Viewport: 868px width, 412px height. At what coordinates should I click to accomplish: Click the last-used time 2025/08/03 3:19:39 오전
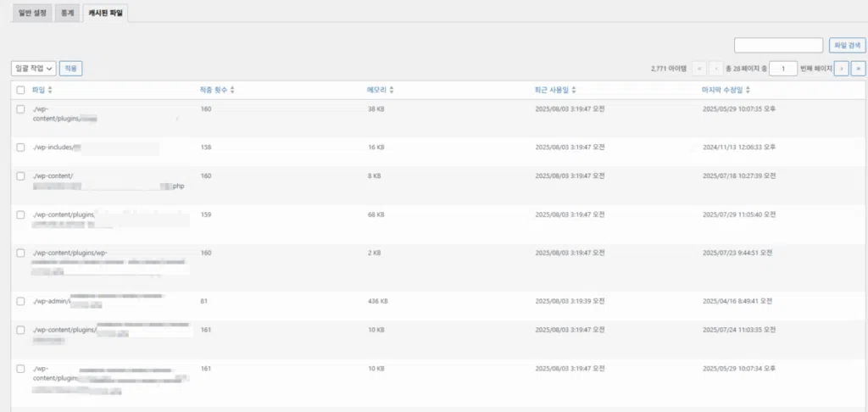tap(570, 301)
